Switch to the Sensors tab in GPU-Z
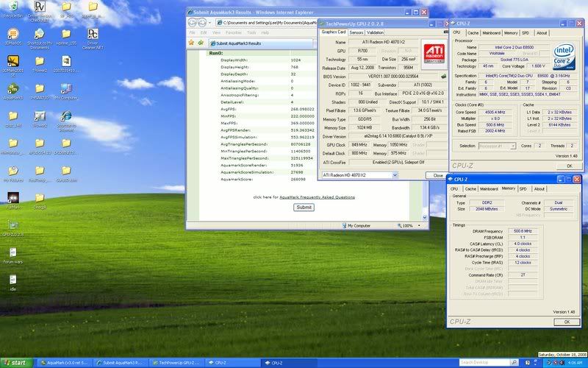 [x=356, y=32]
